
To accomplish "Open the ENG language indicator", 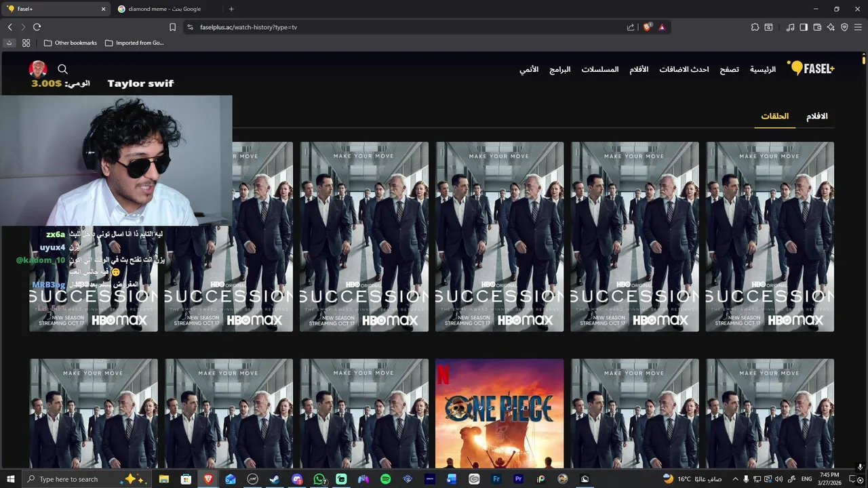I will [x=807, y=479].
